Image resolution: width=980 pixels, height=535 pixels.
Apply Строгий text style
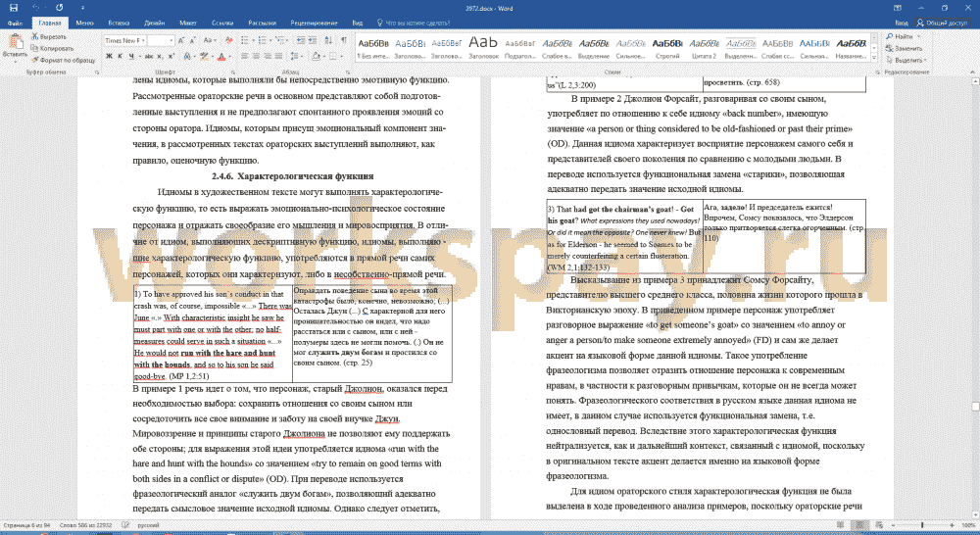tap(666, 47)
